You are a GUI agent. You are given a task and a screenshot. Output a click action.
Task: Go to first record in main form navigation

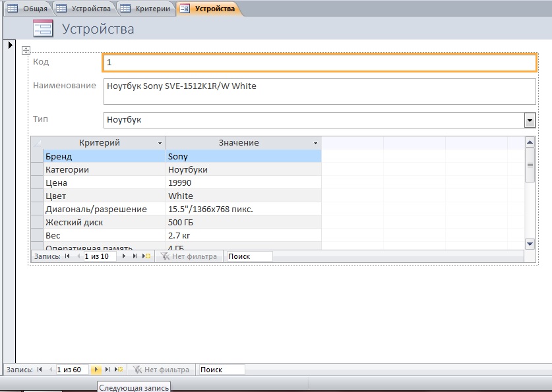40,370
